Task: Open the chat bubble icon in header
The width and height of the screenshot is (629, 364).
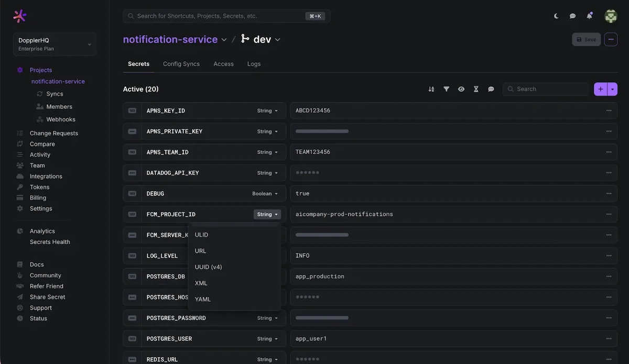Action: tap(573, 16)
